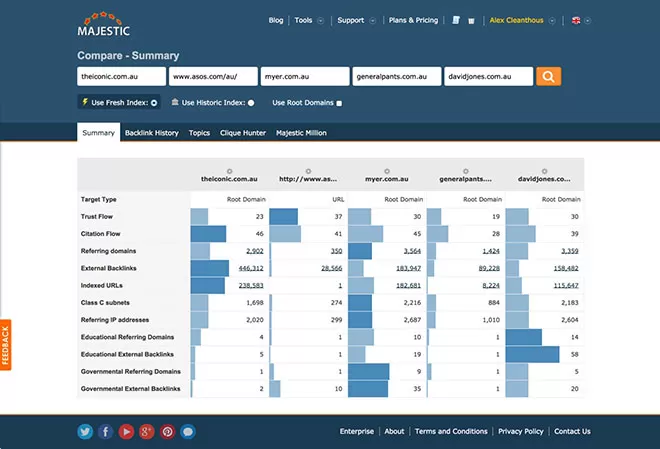Open the Blog menu item
660x449 pixels.
click(276, 20)
